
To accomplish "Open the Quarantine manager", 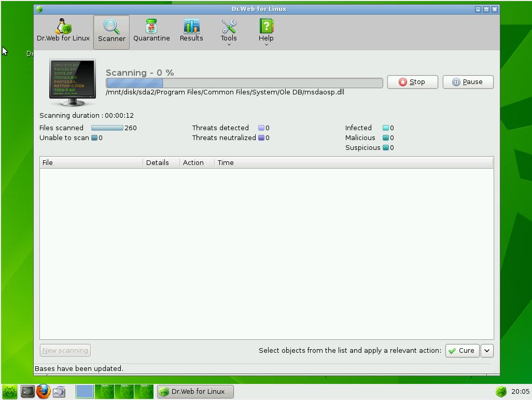I will pos(151,30).
